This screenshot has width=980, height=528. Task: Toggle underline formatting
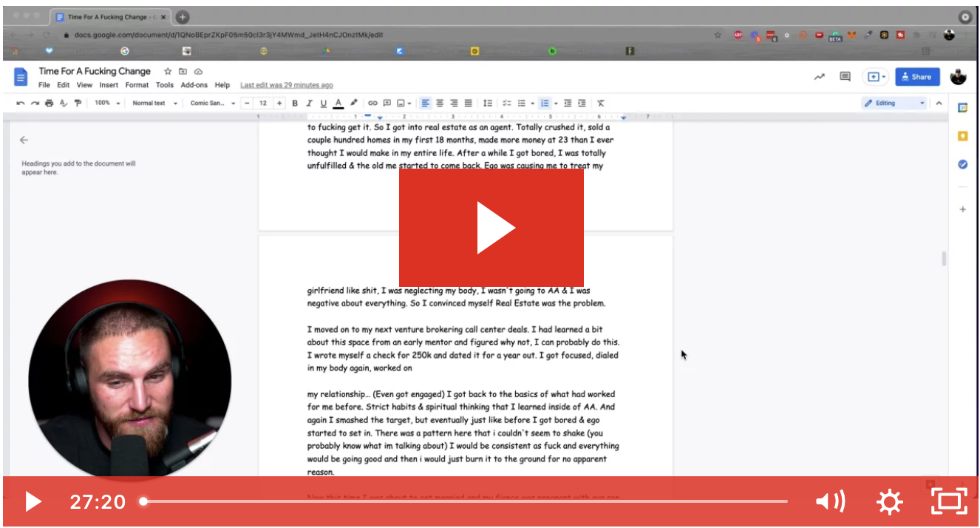[x=323, y=104]
